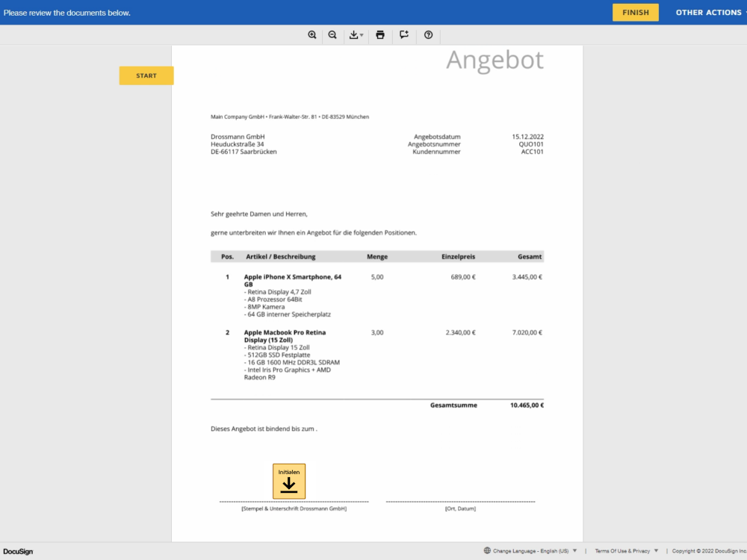Image resolution: width=747 pixels, height=560 pixels.
Task: Print the document
Action: coord(380,35)
